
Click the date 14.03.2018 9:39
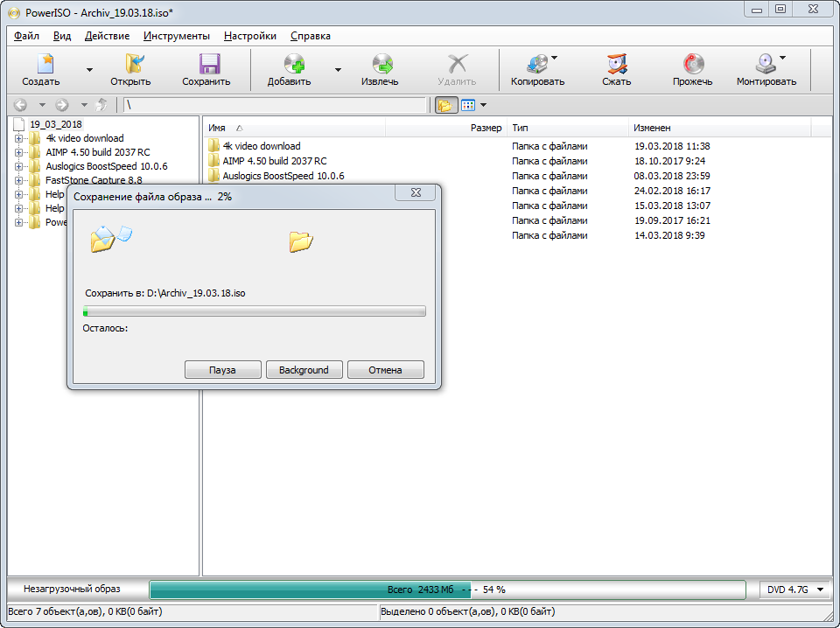tap(669, 235)
